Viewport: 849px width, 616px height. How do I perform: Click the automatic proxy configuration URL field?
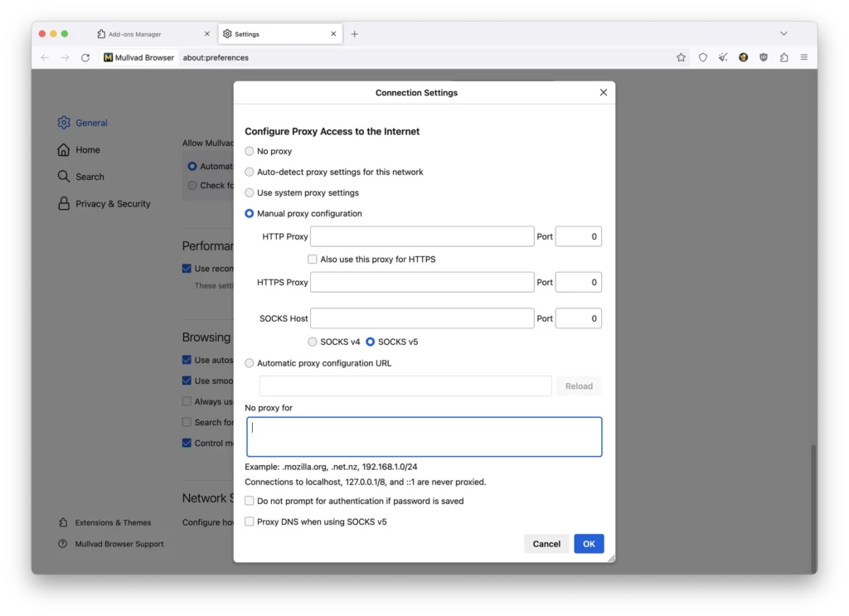[405, 386]
